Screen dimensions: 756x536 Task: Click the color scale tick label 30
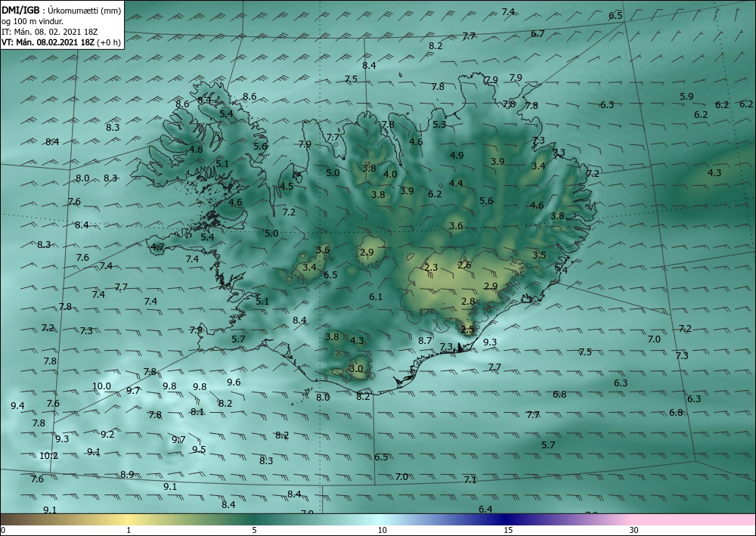click(x=634, y=530)
